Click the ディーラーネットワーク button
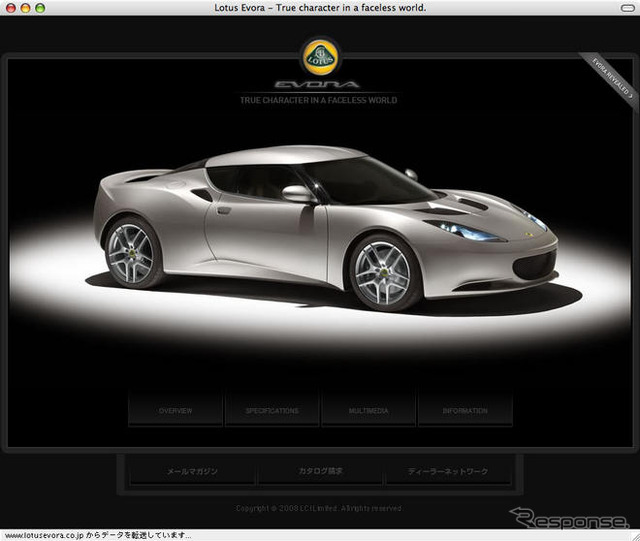The height and width of the screenshot is (541, 640). coord(448,471)
